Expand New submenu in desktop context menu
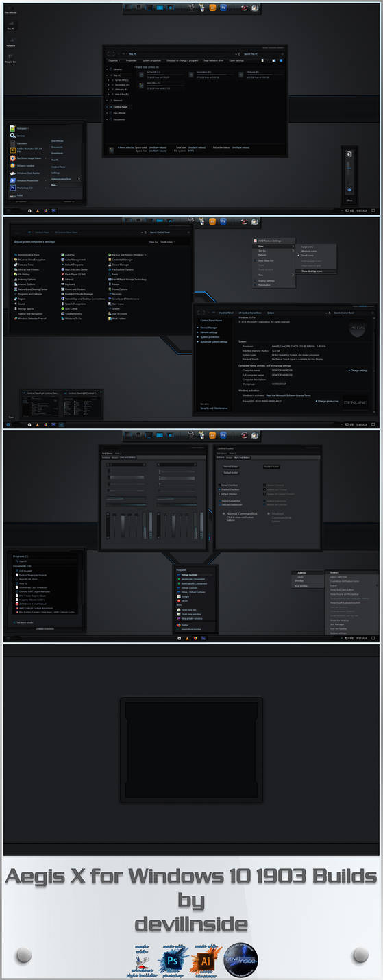This screenshot has width=383, height=980. pyautogui.click(x=274, y=275)
